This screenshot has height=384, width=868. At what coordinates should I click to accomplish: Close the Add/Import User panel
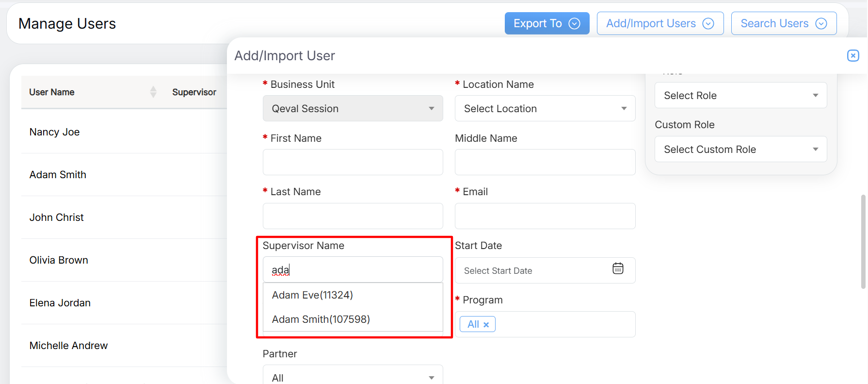tap(852, 56)
